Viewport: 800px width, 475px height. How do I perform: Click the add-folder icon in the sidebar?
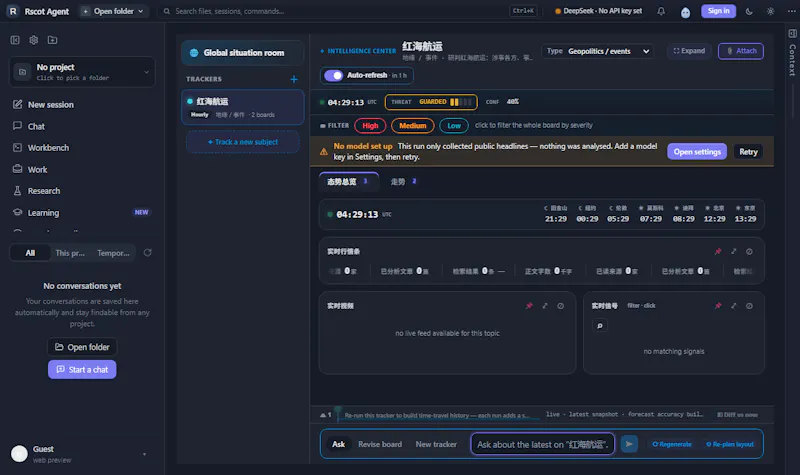tap(53, 40)
